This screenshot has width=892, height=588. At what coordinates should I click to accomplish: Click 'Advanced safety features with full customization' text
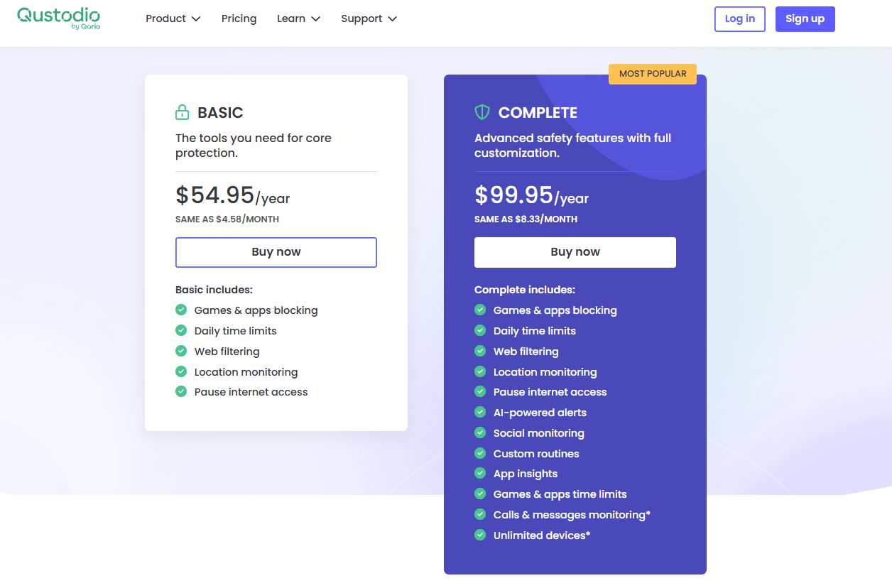572,146
